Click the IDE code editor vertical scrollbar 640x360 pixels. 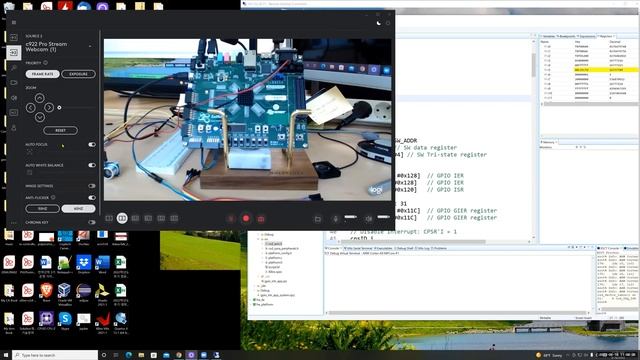tap(533, 65)
